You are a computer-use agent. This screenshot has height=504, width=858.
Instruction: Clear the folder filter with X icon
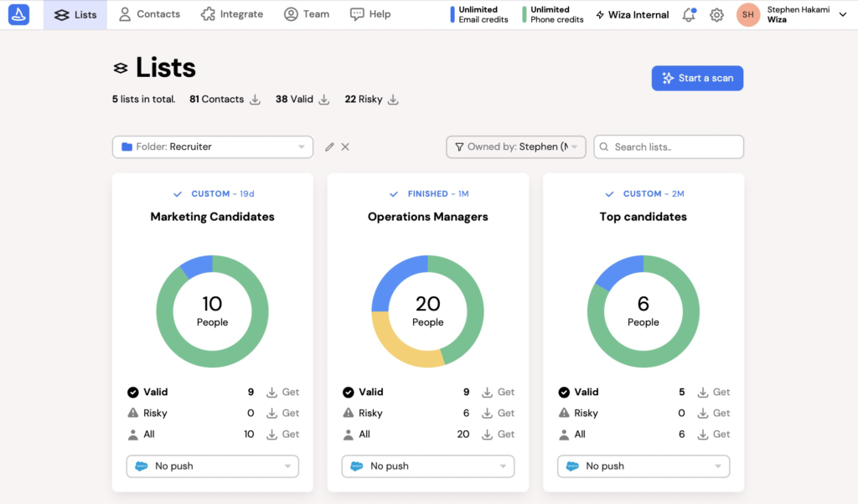tap(345, 147)
